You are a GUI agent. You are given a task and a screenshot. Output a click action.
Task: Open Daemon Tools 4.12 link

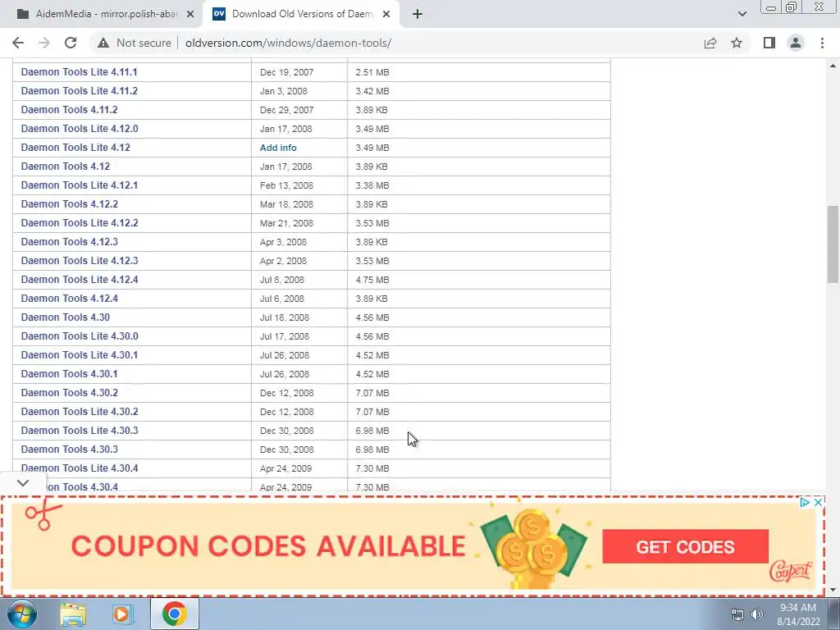(x=66, y=166)
